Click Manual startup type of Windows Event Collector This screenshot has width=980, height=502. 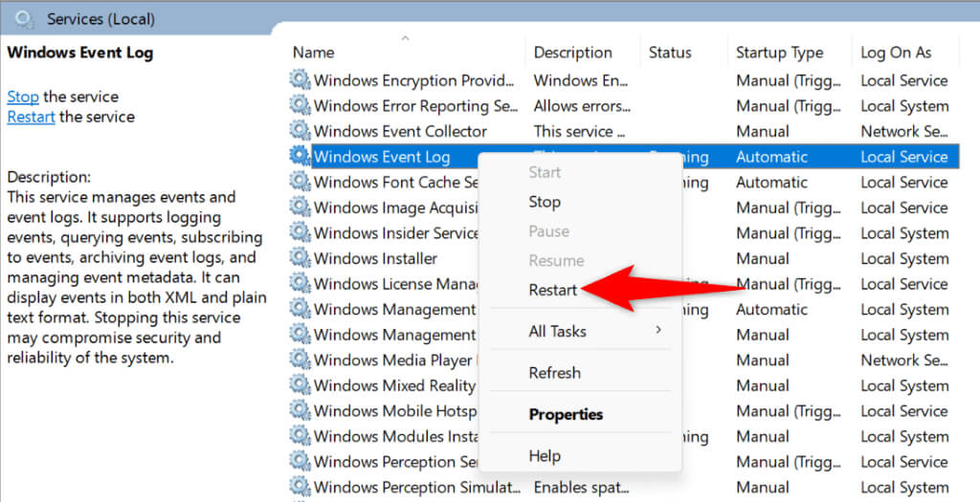click(x=762, y=131)
